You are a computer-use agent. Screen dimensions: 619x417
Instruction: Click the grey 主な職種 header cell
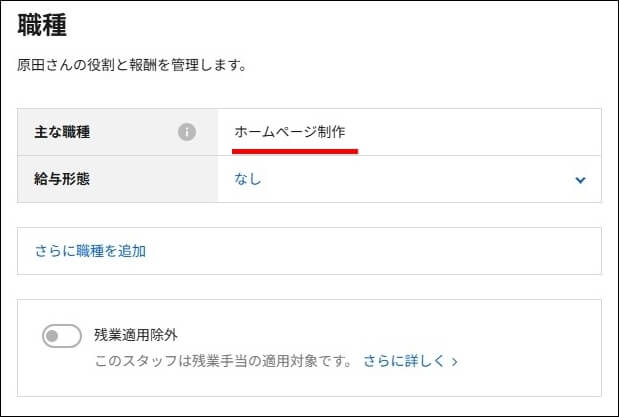point(117,132)
